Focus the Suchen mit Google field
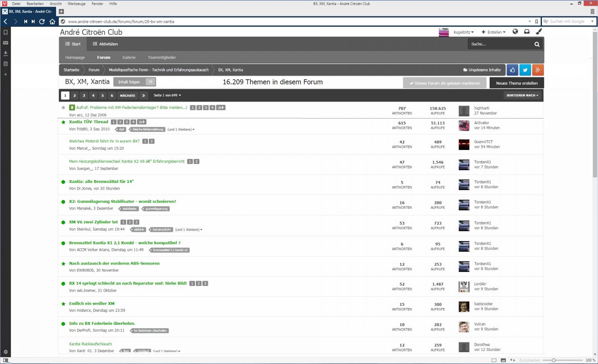Image resolution: width=598 pixels, height=364 pixels. tap(567, 22)
